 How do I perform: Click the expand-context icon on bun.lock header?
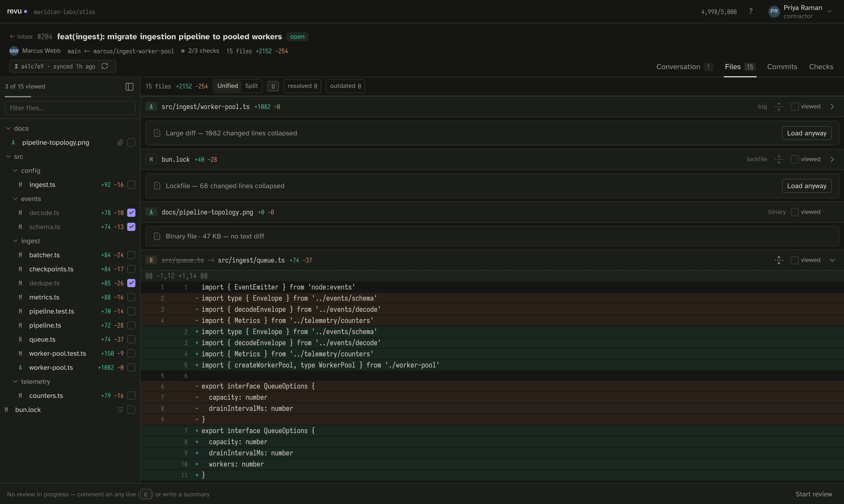pos(779,159)
